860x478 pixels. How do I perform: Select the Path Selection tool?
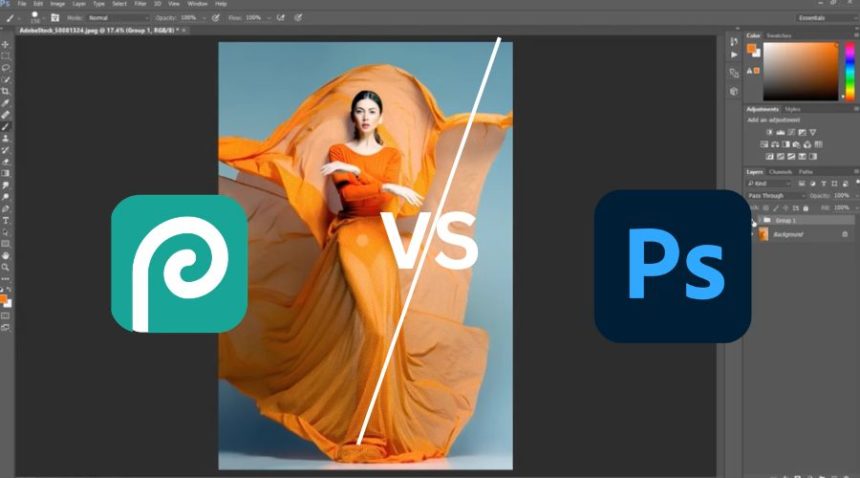click(x=5, y=232)
